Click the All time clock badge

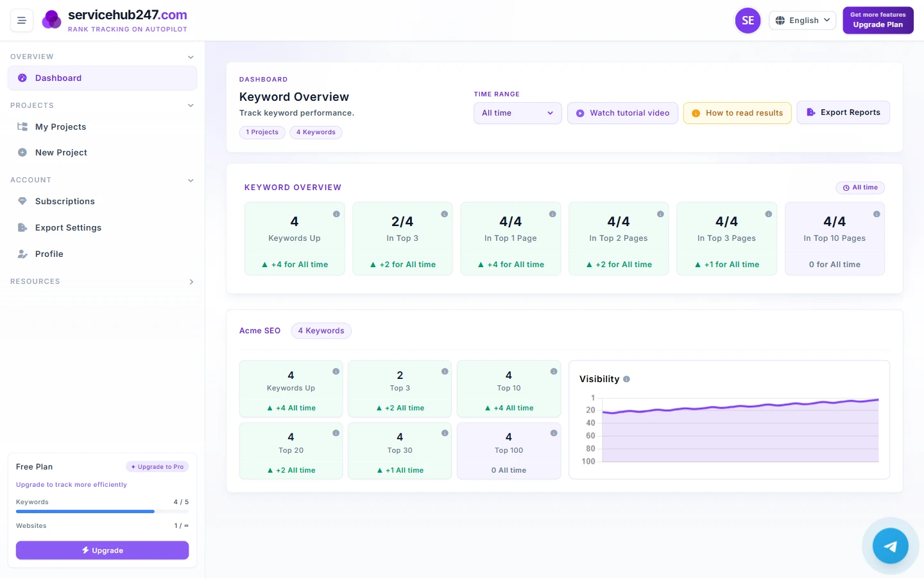pos(860,188)
